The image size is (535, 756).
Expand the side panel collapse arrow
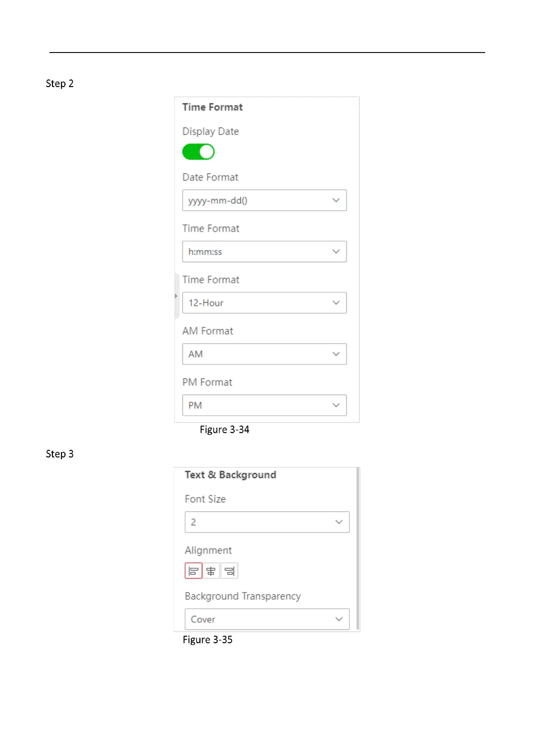coord(176,296)
